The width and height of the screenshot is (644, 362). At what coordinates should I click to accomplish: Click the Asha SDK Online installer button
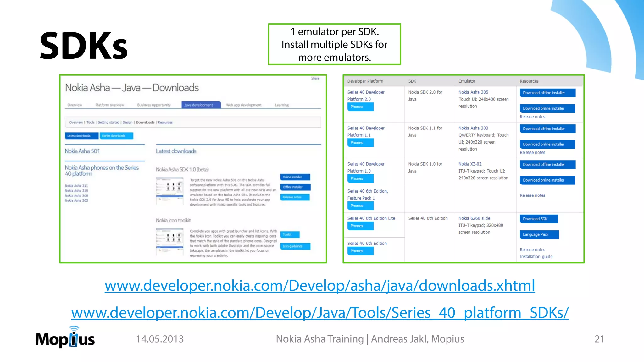click(x=295, y=177)
